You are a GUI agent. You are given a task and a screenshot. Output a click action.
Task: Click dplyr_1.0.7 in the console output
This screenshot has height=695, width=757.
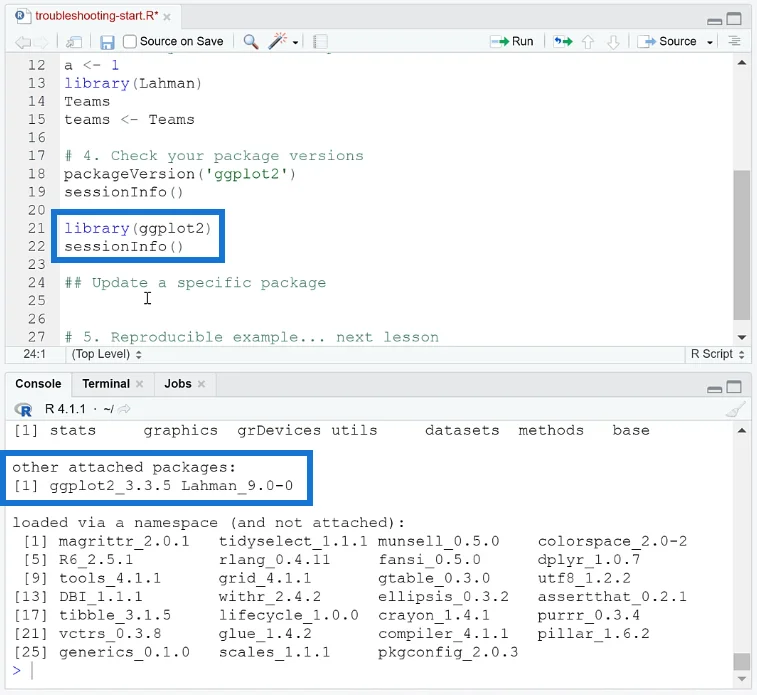[x=589, y=560]
